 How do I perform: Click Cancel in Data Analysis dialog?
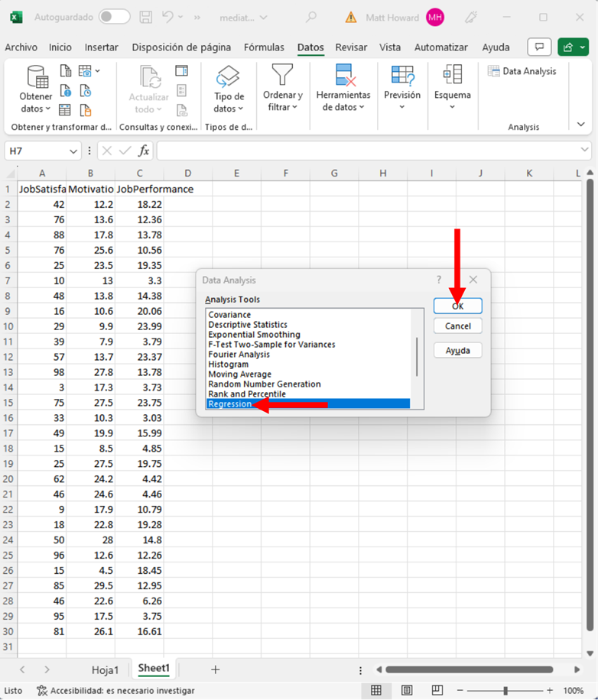(x=457, y=326)
